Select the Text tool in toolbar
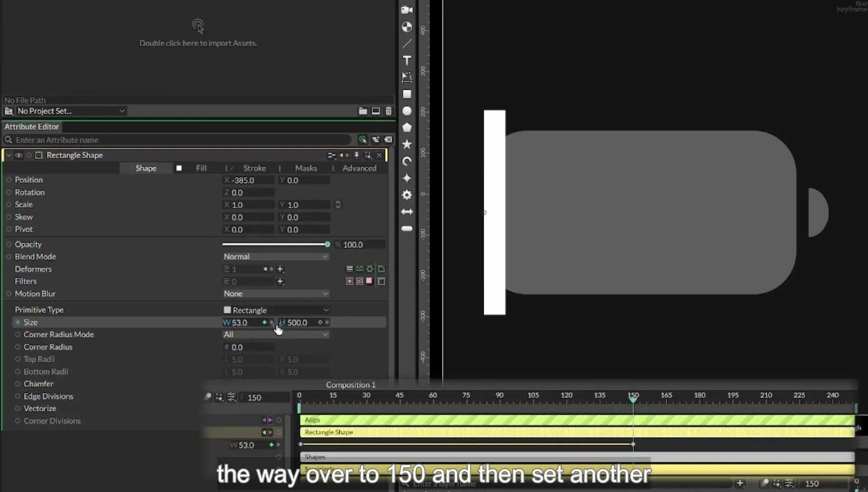Image resolution: width=868 pixels, height=492 pixels. (x=407, y=61)
